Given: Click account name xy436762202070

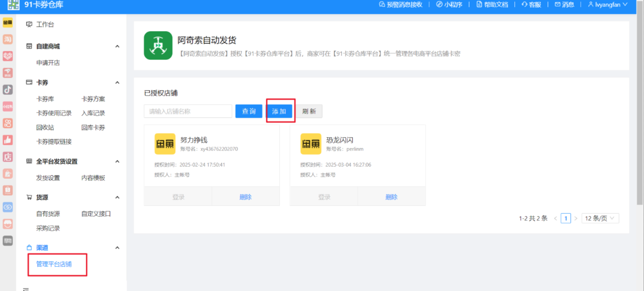Looking at the screenshot, I should (x=219, y=149).
